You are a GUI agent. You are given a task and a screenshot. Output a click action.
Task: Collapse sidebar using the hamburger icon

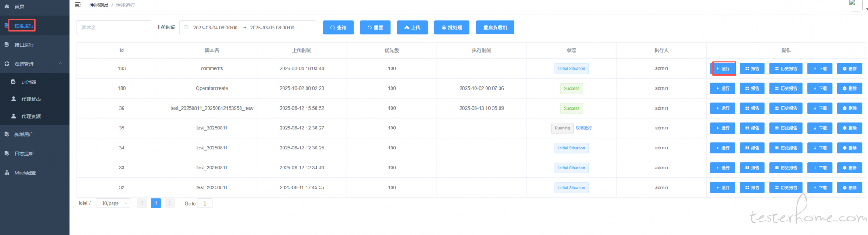78,5
